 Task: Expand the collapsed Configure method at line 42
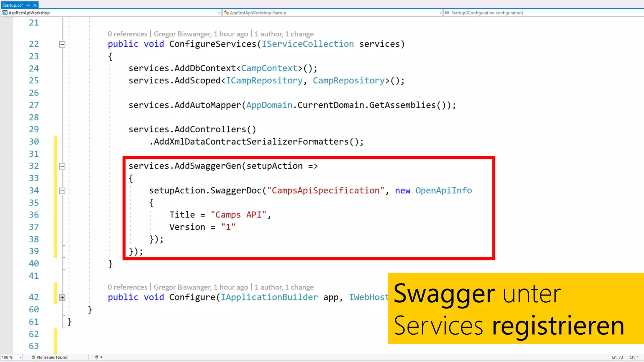62,297
